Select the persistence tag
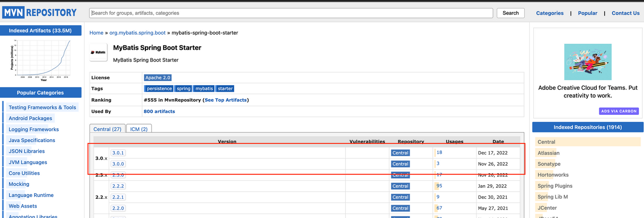644x218 pixels. click(x=159, y=89)
